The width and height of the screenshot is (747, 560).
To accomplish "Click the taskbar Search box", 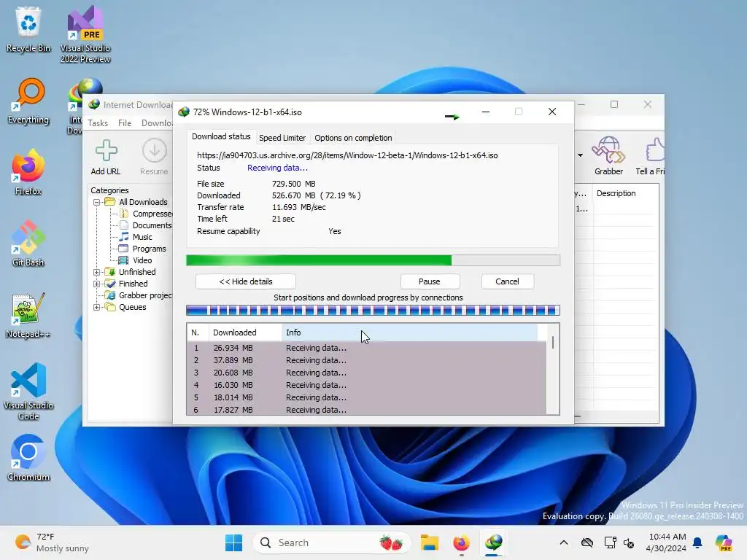I will pyautogui.click(x=332, y=542).
